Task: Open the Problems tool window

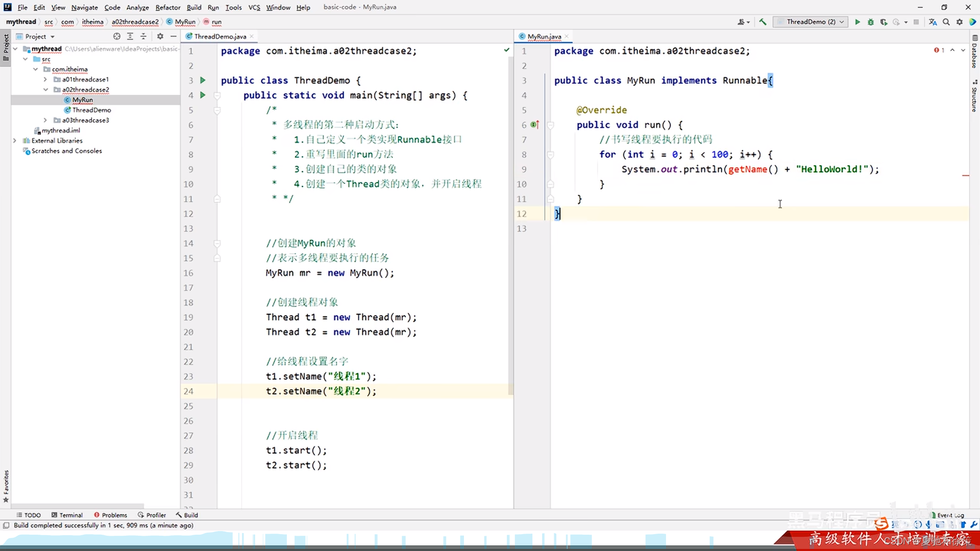Action: (110, 515)
